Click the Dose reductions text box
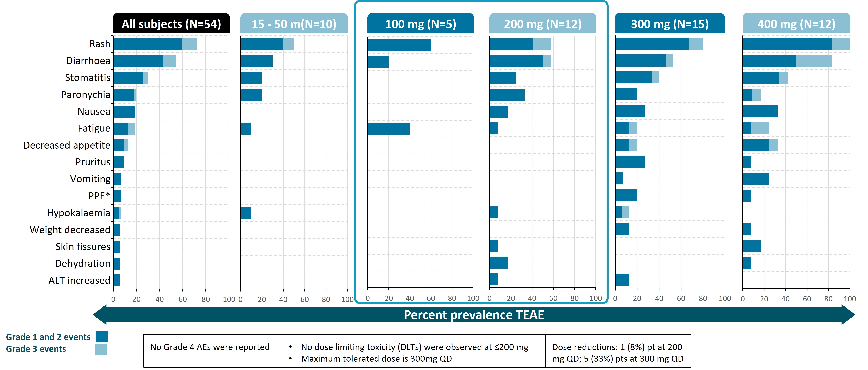This screenshot has width=868, height=370. point(618,353)
